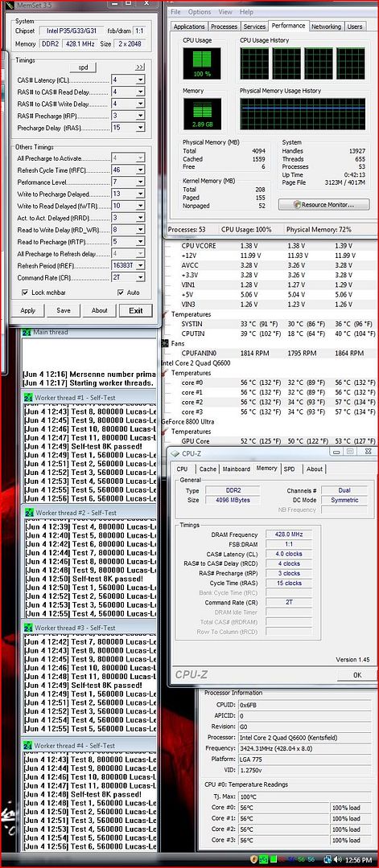Click the CPU-Z title bar icon
379x868 pixels.
[177, 452]
